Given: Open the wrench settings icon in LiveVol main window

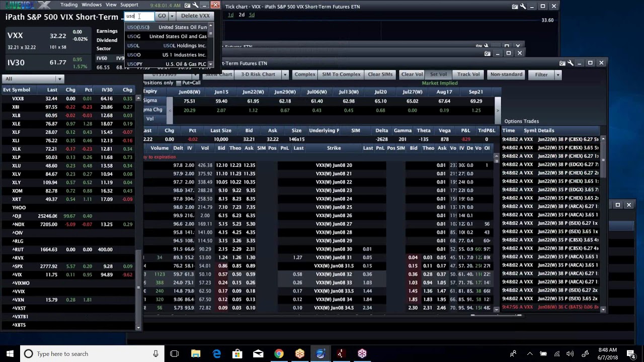Looking at the screenshot, I should [x=195, y=6].
